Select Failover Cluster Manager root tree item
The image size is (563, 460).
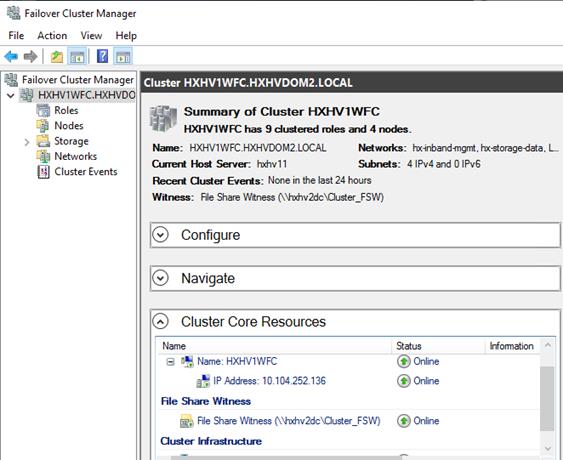[78, 80]
